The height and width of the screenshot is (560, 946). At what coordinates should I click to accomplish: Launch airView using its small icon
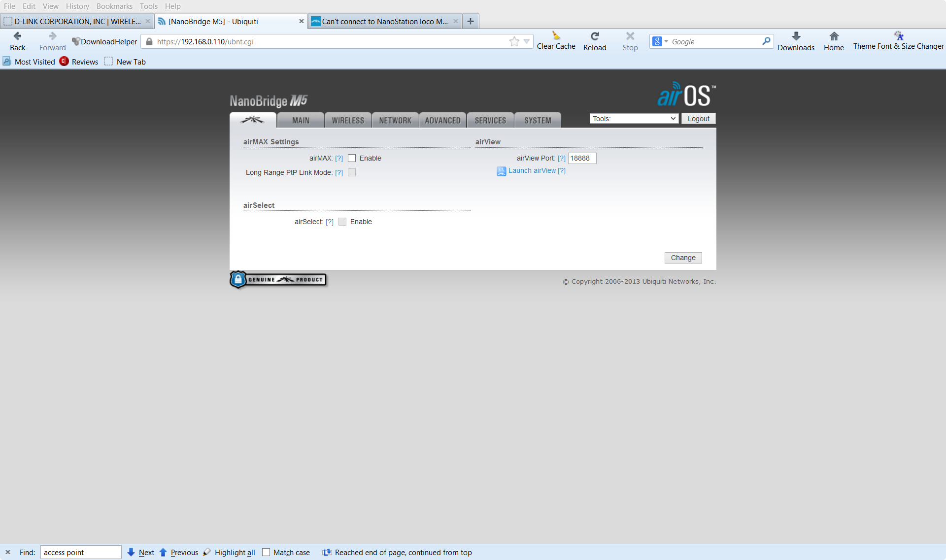point(502,171)
